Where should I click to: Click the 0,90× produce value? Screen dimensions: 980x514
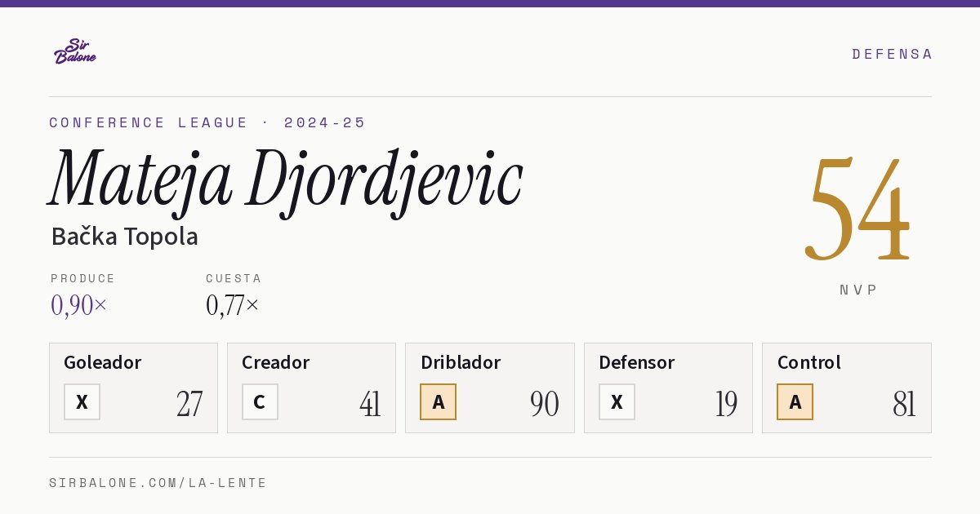pos(79,305)
